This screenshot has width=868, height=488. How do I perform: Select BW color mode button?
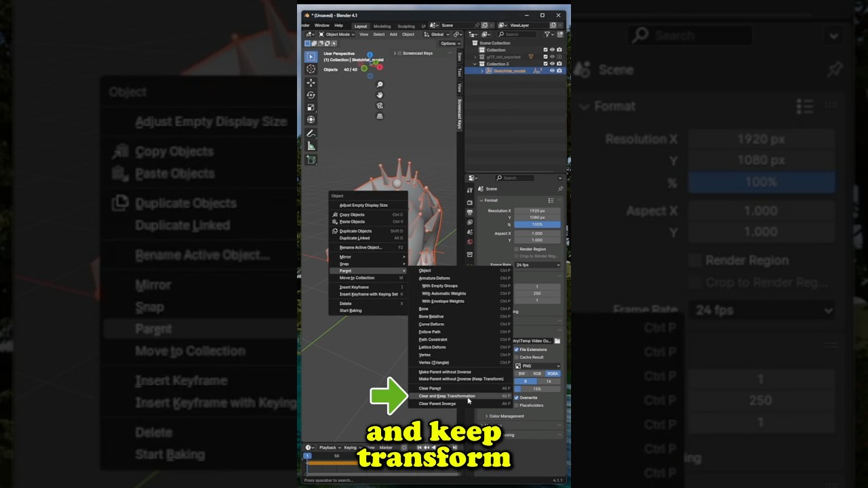tap(521, 373)
